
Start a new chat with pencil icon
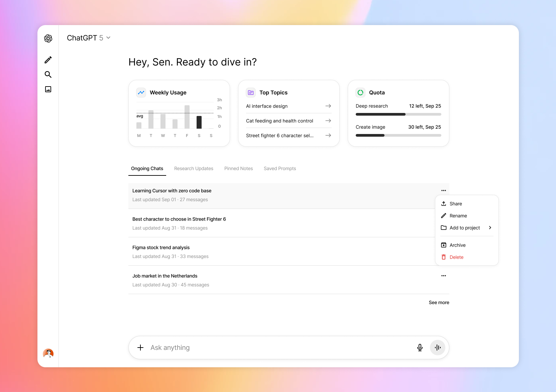pos(48,60)
